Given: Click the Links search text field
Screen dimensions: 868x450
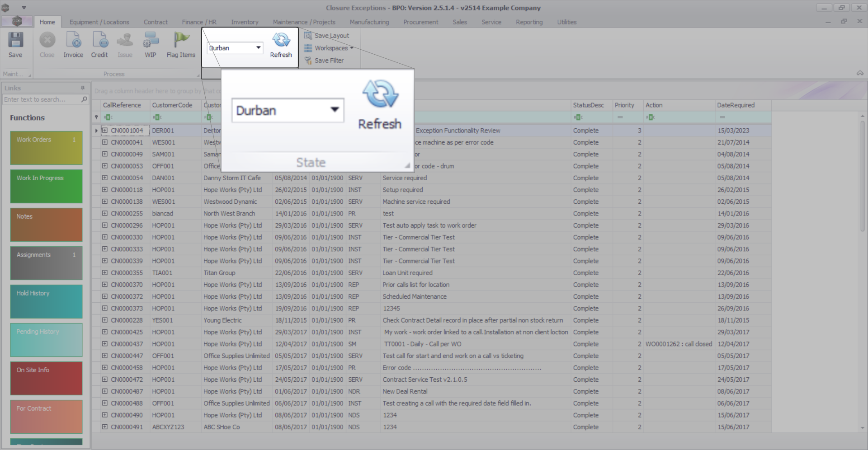Looking at the screenshot, I should click(x=41, y=99).
